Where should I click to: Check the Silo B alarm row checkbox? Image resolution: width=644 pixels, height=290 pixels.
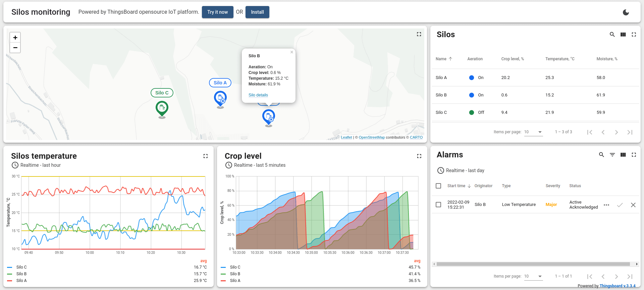(x=438, y=205)
